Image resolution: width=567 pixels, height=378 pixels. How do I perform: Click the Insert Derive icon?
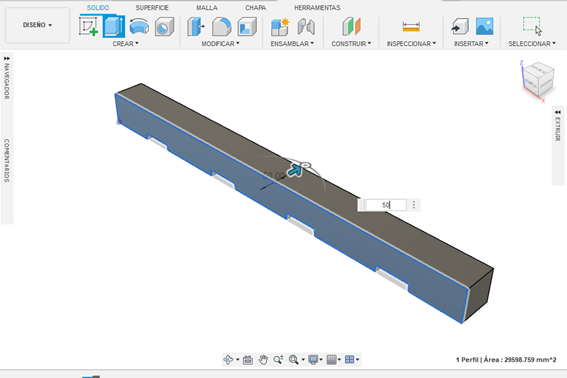tap(460, 27)
